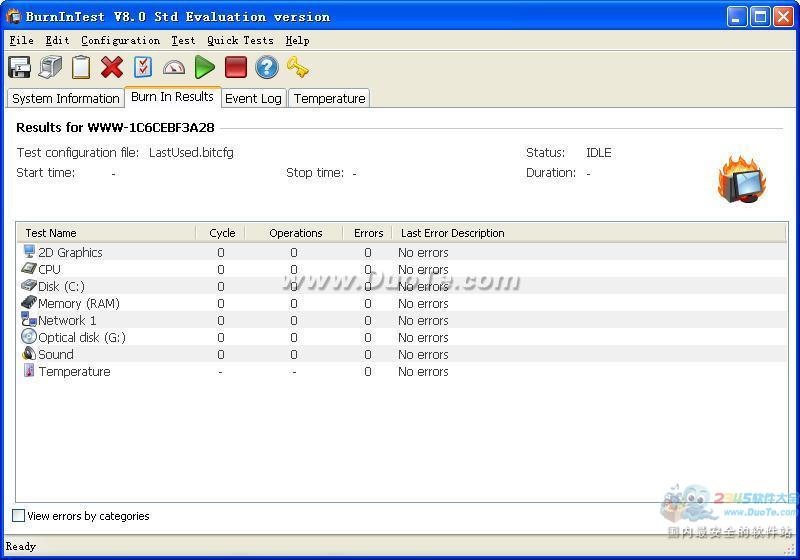Click the 2D Graphics monitor icon
Screen dimensions: 800x560
coord(29,251)
